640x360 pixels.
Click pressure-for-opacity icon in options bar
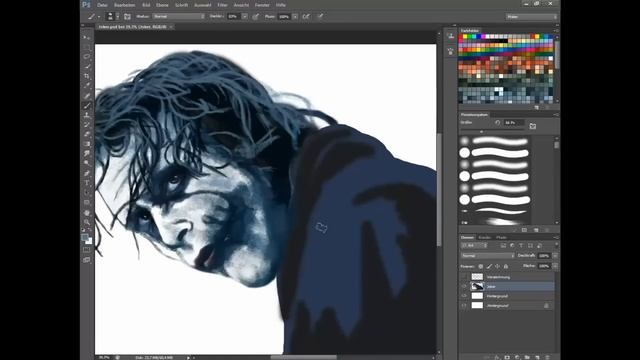click(256, 16)
